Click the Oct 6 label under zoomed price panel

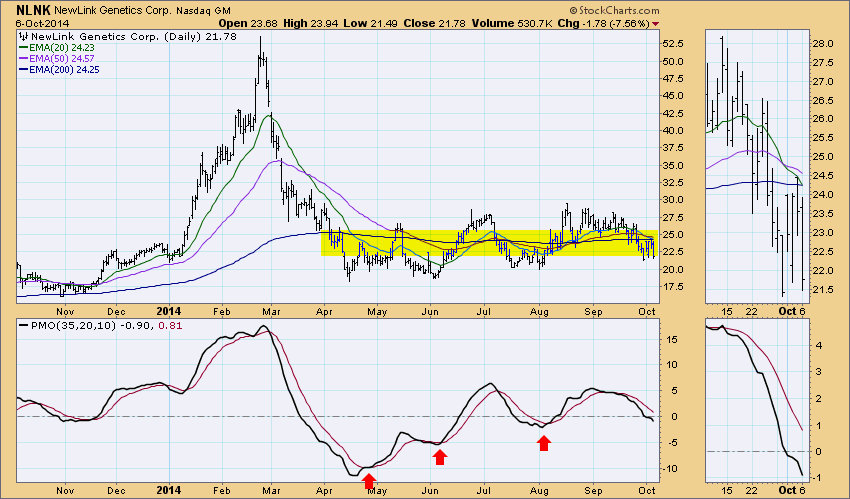[x=791, y=312]
